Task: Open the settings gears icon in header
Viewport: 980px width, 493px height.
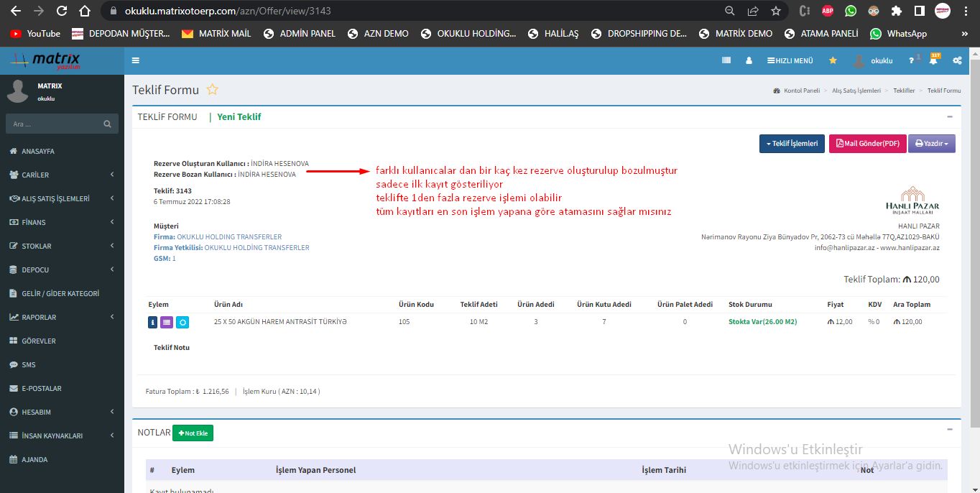Action: 957,61
